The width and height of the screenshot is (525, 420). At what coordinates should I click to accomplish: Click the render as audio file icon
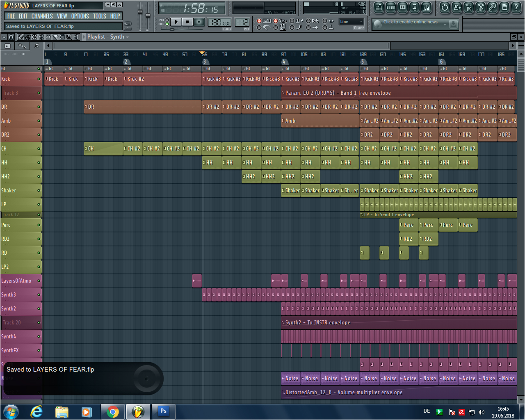469,7
